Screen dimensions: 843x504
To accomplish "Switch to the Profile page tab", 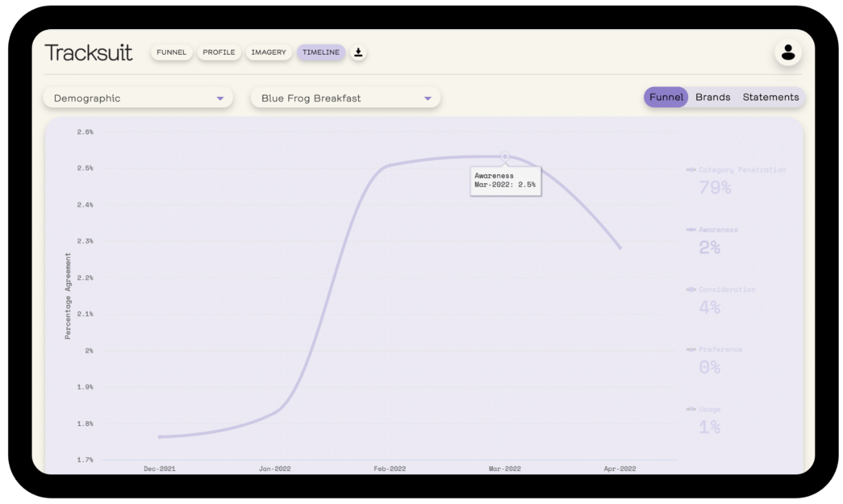I will pyautogui.click(x=219, y=53).
